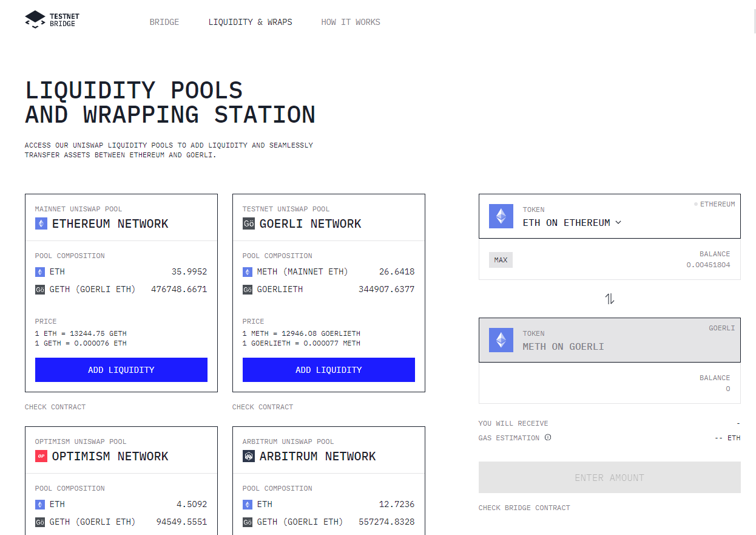Open the Check Bridge Contract link
The image size is (756, 535).
(x=524, y=508)
